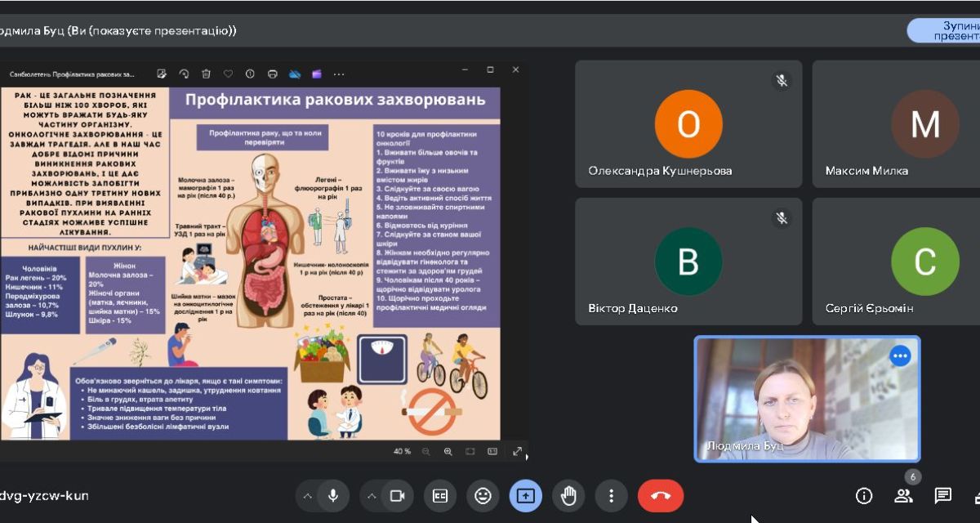Open the chat messages panel
980x523 pixels.
[x=942, y=496]
